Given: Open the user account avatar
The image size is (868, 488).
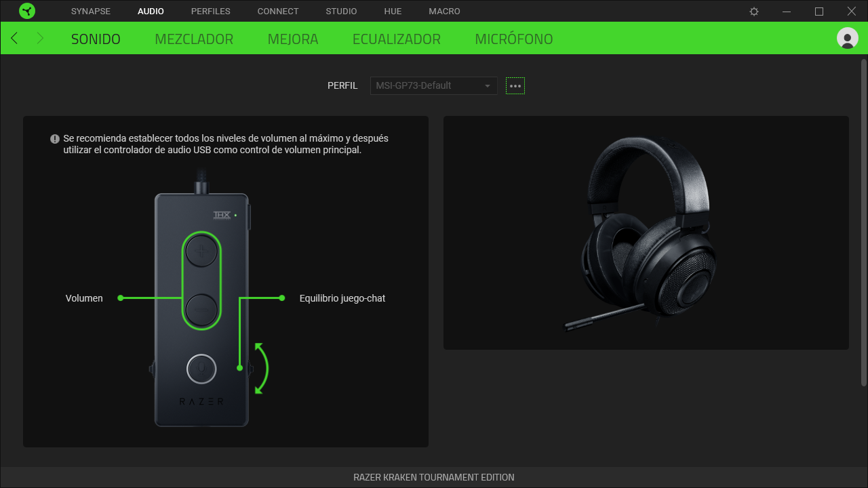Looking at the screenshot, I should tap(848, 38).
